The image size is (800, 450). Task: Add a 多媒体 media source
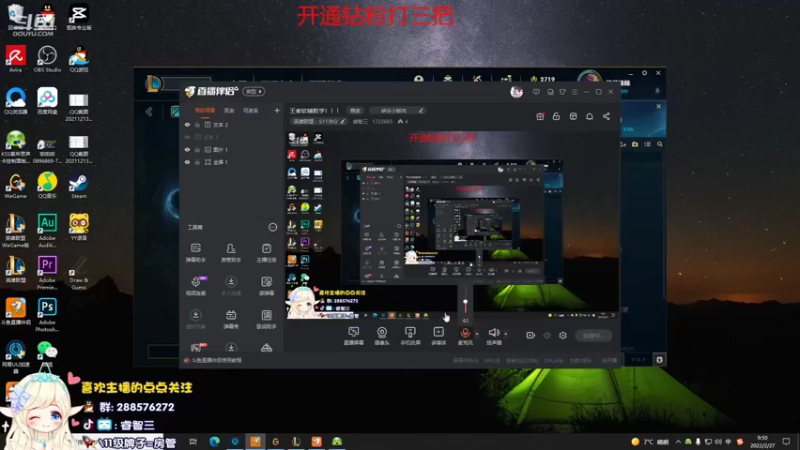[x=438, y=336]
